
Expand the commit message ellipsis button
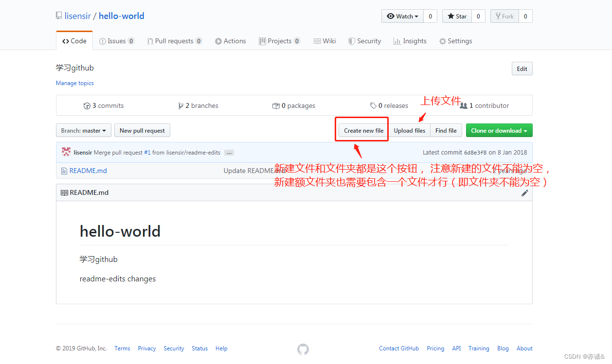point(229,153)
